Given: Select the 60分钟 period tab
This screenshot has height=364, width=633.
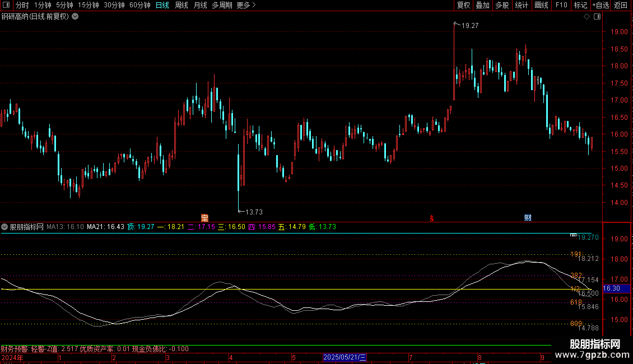Looking at the screenshot, I should (x=140, y=5).
